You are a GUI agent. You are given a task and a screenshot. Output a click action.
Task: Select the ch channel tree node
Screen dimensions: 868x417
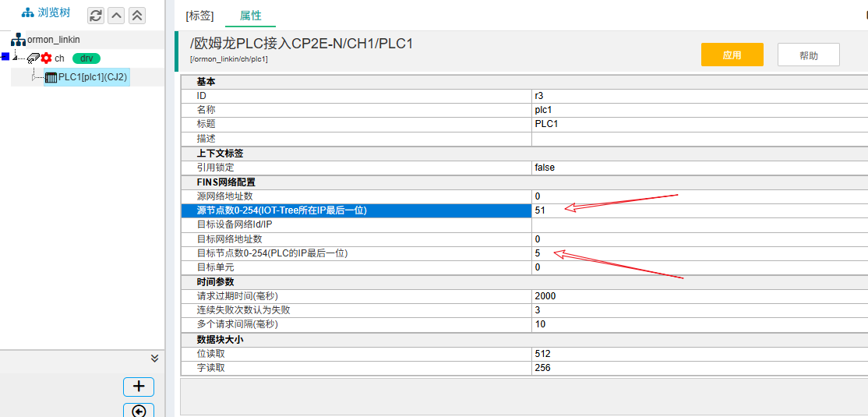59,58
